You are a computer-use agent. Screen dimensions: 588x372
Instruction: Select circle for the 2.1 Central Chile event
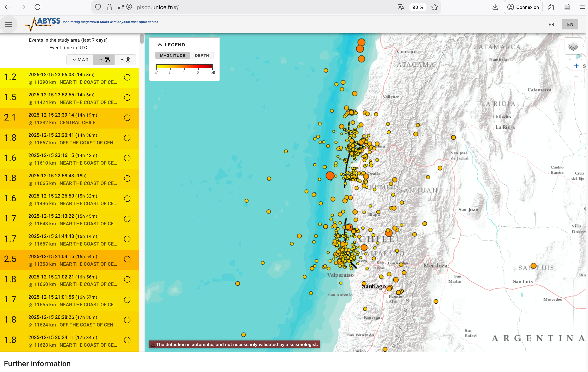click(127, 118)
